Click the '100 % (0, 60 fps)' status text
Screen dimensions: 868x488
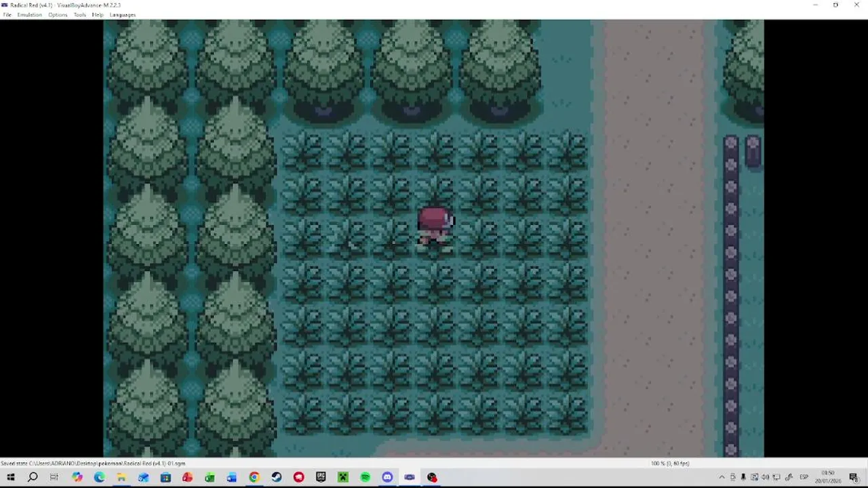point(670,464)
